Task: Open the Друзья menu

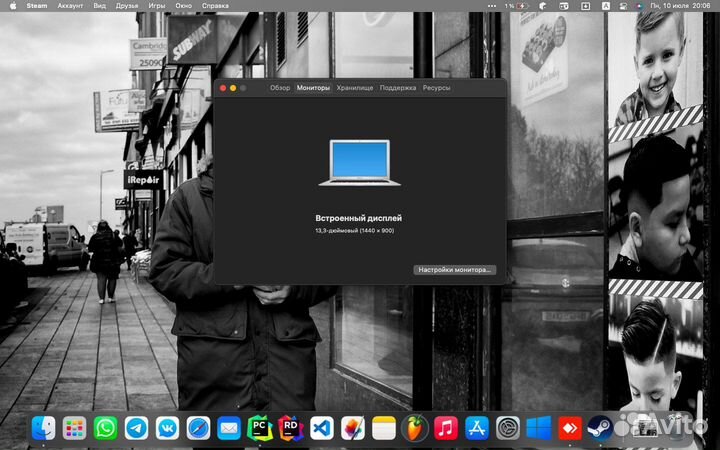Action: click(x=127, y=6)
